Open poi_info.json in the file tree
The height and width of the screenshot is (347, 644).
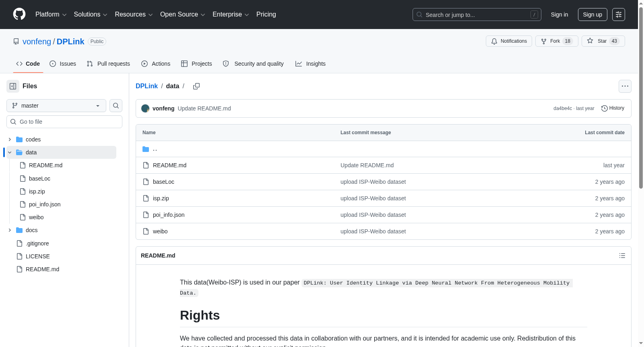pos(45,204)
